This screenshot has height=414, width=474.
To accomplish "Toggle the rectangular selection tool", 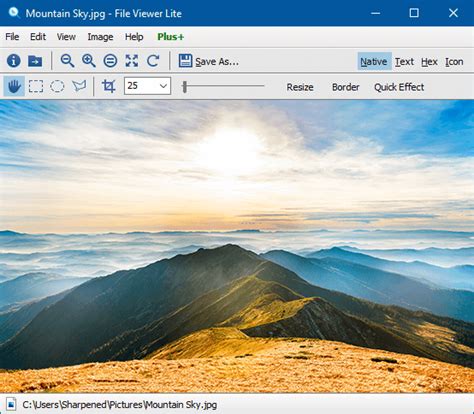I will point(36,86).
